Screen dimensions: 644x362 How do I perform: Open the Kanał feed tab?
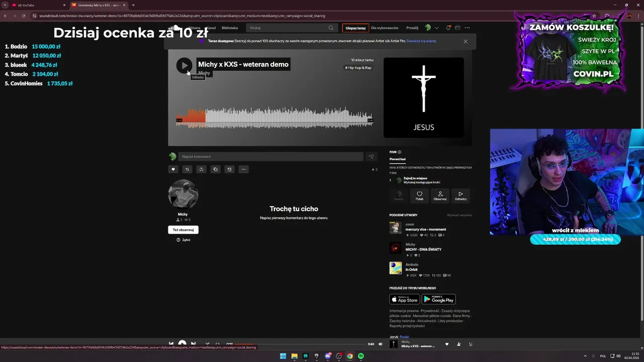click(211, 28)
